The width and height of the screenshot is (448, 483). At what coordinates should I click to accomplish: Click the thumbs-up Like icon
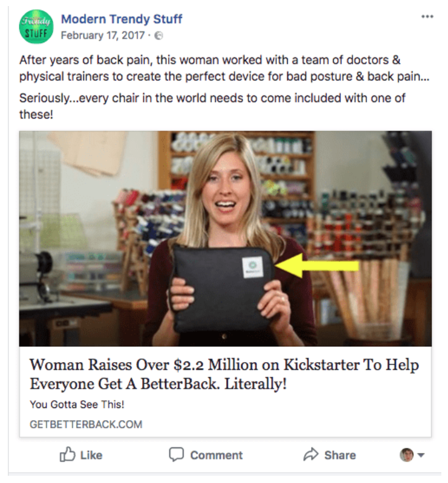(67, 455)
